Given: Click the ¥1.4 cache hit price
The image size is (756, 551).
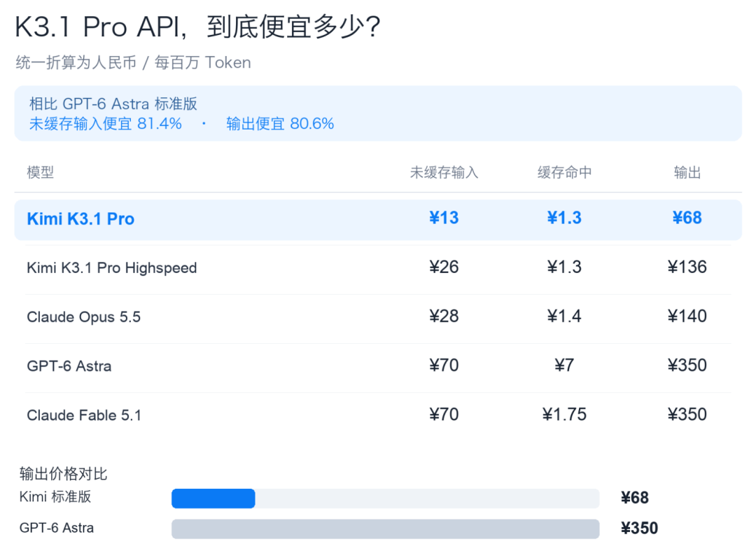Looking at the screenshot, I should click(x=565, y=316).
